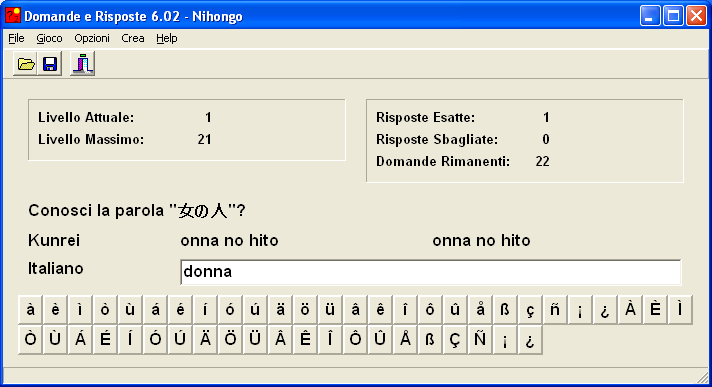Click the 'Kunrei' label
Viewport: 712px width, 387px height.
pyautogui.click(x=54, y=240)
